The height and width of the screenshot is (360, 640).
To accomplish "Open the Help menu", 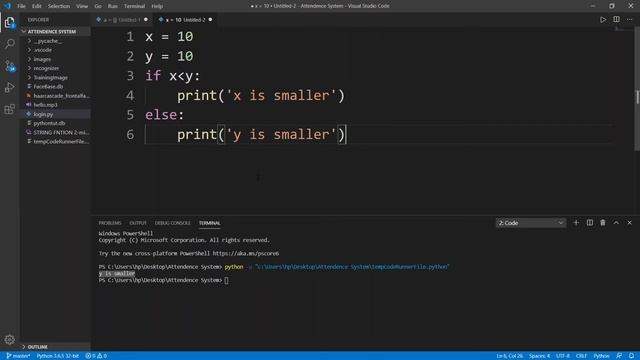I will pos(157,6).
